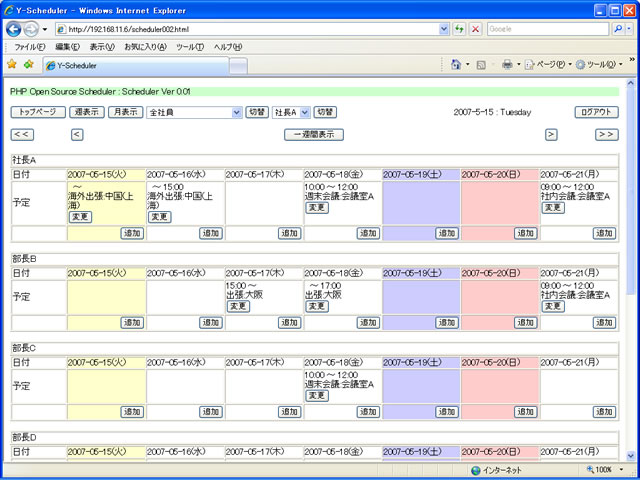Click the search magnifier icon
Viewport: 640px width, 480px height.
(x=617, y=29)
